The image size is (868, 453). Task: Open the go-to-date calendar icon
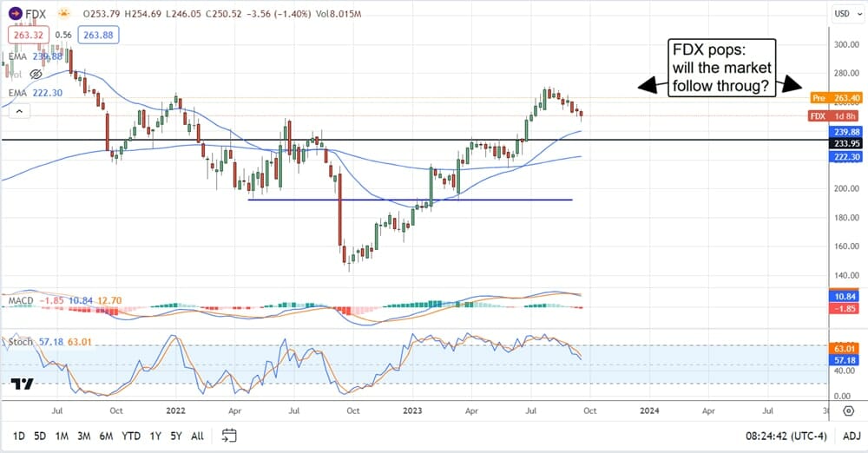229,435
